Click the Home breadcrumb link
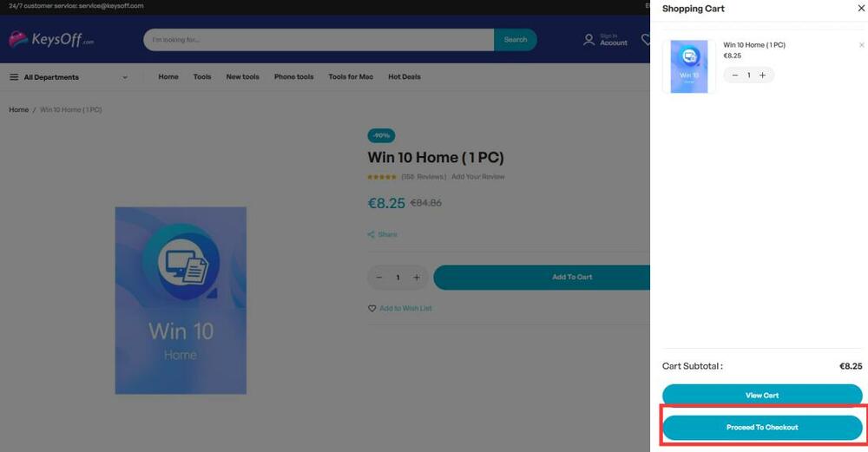 19,109
